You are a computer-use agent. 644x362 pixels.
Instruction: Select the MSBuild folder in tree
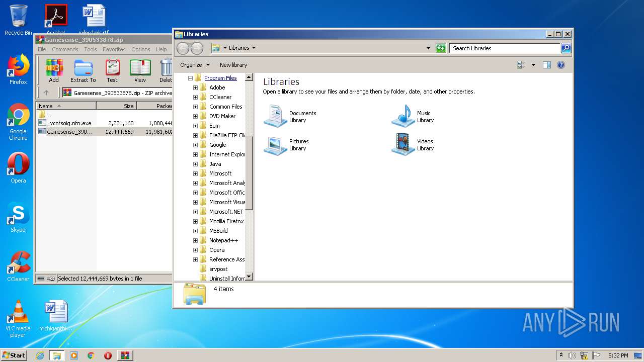[218, 231]
